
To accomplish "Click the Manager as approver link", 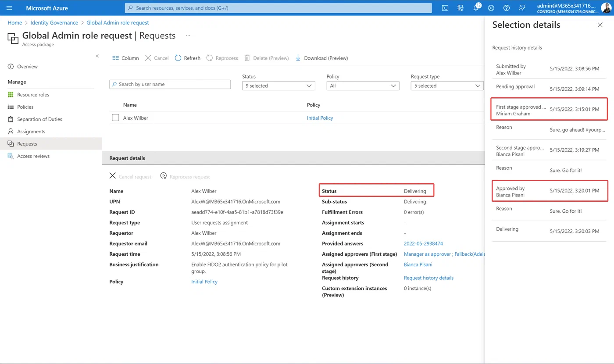I will (x=427, y=254).
